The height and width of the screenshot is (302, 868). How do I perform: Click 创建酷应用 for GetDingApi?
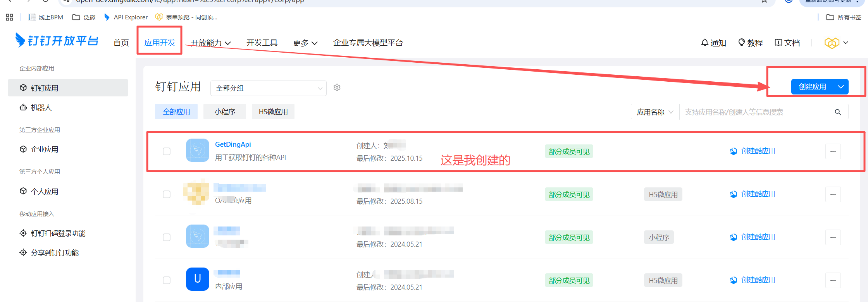[753, 151]
